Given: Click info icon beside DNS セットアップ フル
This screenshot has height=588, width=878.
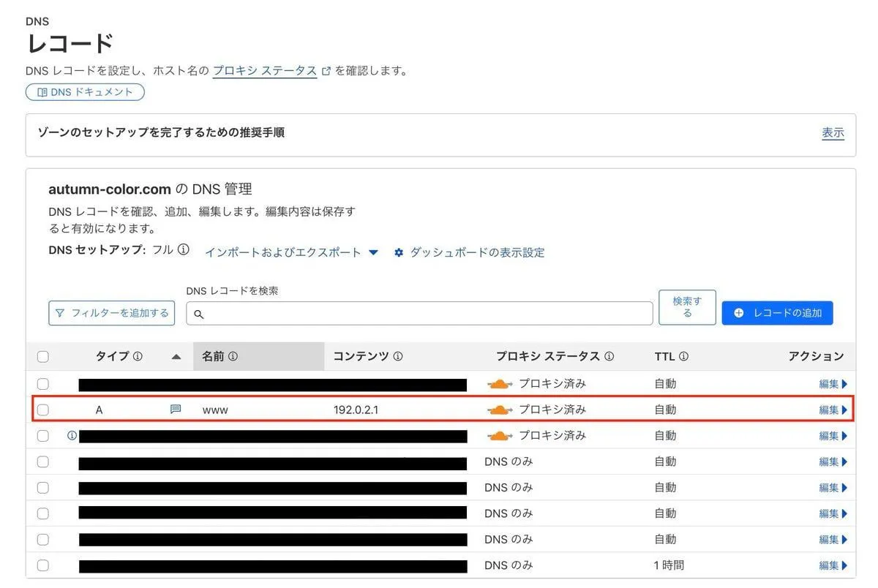Looking at the screenshot, I should pos(184,249).
